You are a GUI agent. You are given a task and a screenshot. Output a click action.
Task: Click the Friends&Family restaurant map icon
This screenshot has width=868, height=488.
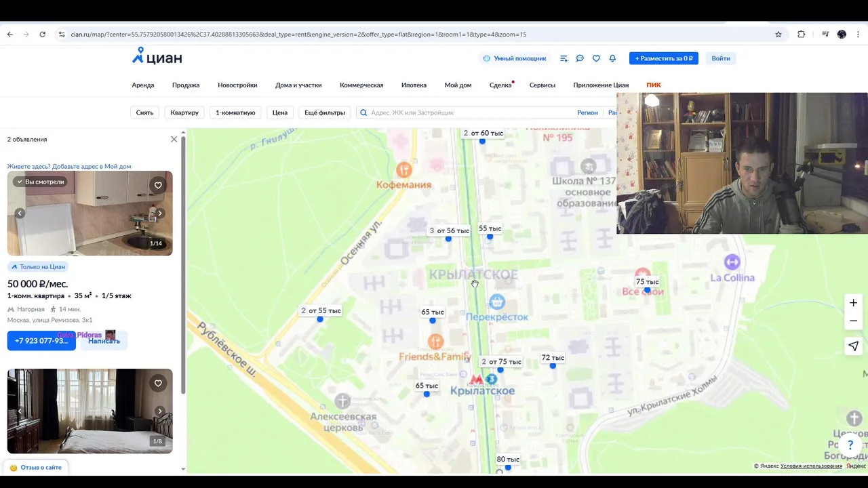coord(435,342)
